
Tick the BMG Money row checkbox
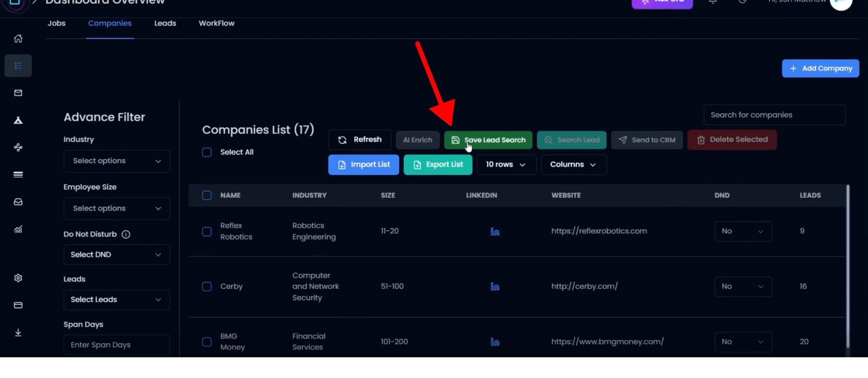pos(207,342)
